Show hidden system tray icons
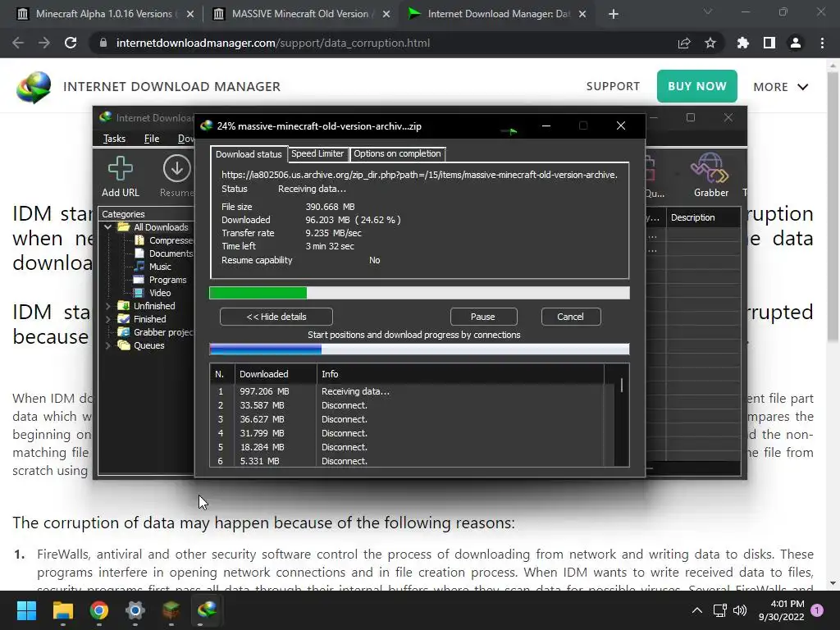The height and width of the screenshot is (630, 840). (697, 610)
